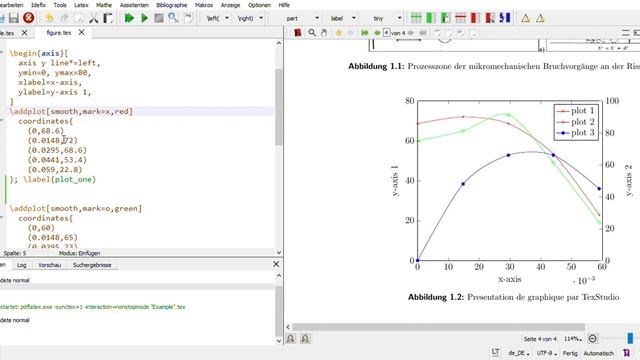Switch to the Vorschau tab
Viewport: 640px width, 360px height.
click(x=49, y=265)
